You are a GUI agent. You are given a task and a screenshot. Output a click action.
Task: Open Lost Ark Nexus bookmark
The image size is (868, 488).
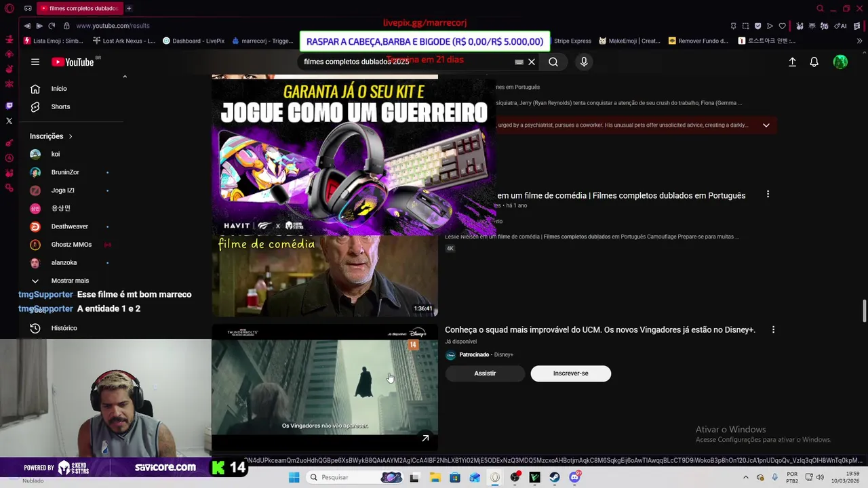pyautogui.click(x=124, y=41)
